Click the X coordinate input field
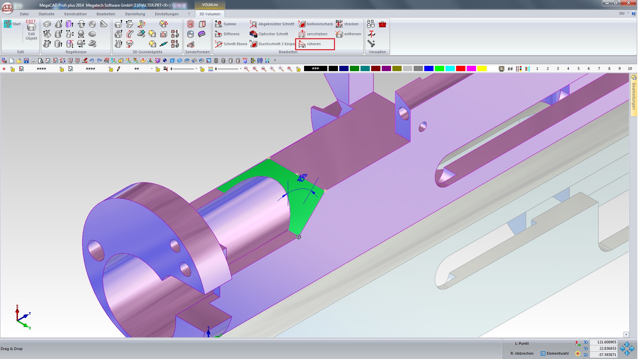The height and width of the screenshot is (359, 644). 604,342
